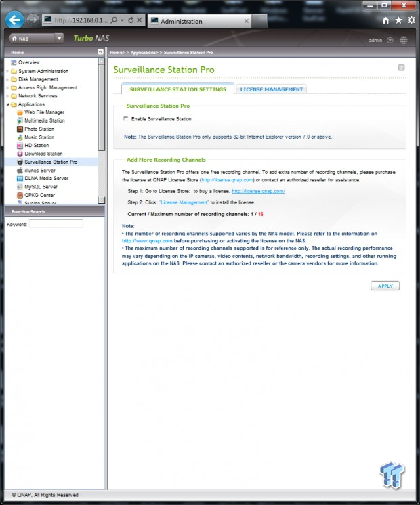
Task: Click the Photo Station icon
Action: [20, 129]
